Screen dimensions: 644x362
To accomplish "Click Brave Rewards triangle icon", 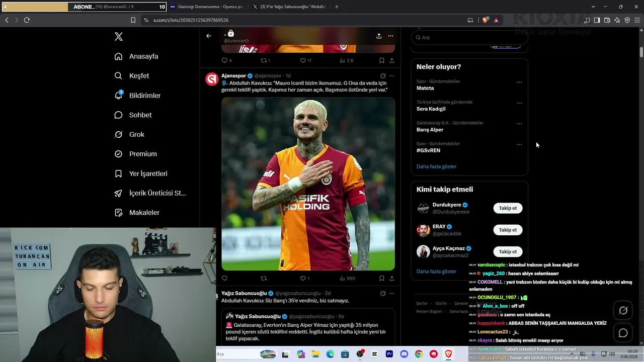I will point(496,20).
